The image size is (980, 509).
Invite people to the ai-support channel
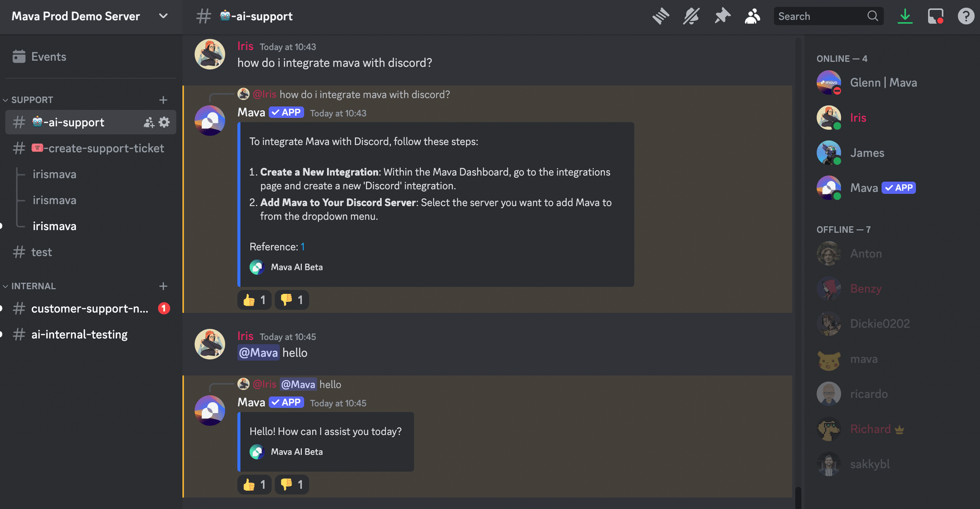click(148, 122)
